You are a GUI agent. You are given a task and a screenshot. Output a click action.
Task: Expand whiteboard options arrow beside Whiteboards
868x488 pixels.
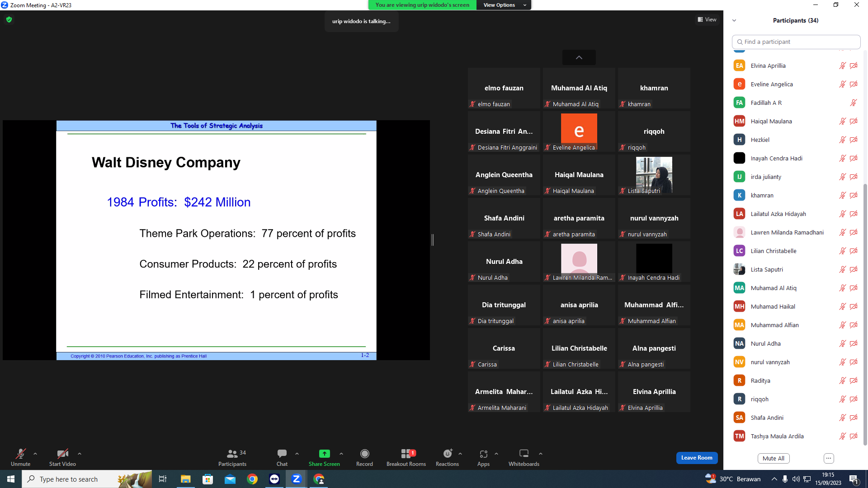pos(541,454)
